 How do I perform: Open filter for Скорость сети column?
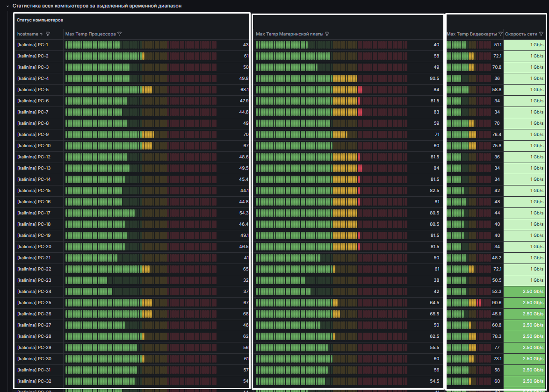(542, 34)
